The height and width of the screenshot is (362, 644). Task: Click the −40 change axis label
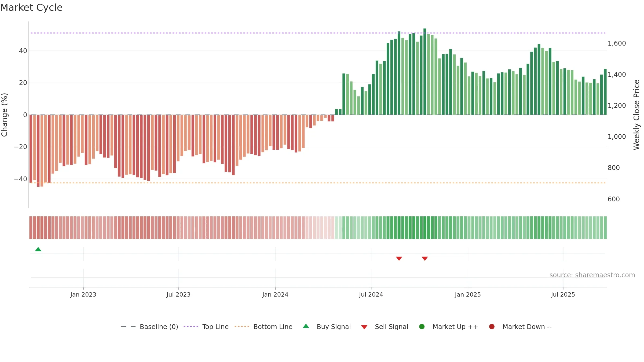tap(21, 179)
